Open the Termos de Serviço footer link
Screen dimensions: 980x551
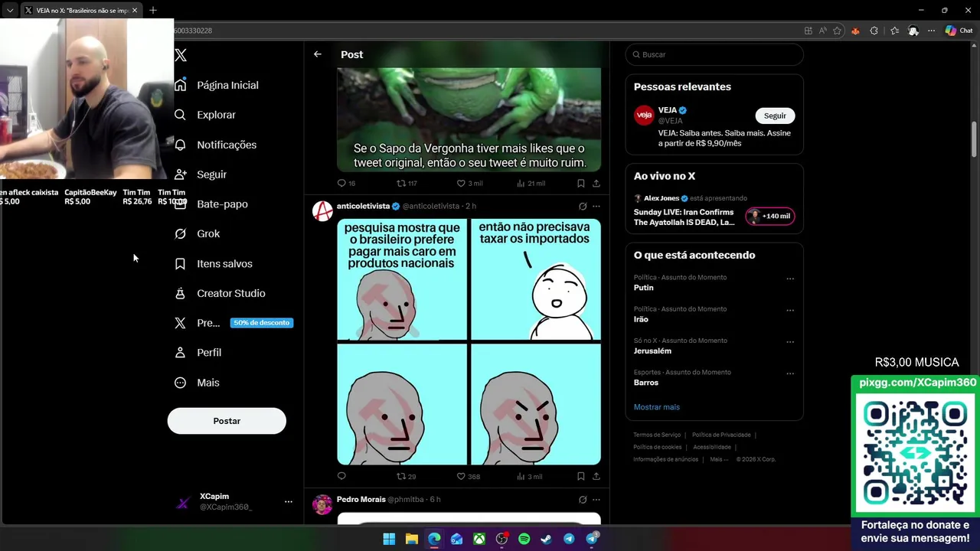coord(657,435)
